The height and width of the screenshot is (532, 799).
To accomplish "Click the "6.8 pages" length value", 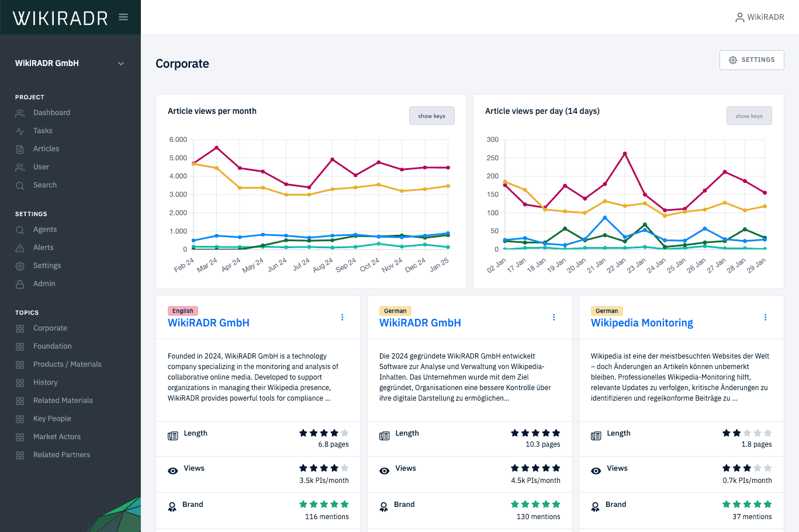I will click(x=334, y=444).
